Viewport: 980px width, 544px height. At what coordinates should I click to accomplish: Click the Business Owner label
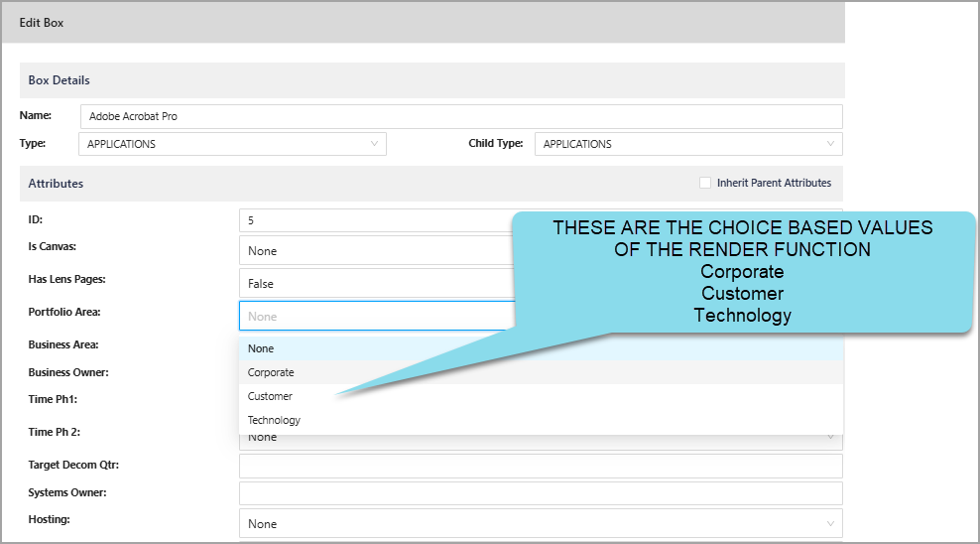pyautogui.click(x=68, y=372)
